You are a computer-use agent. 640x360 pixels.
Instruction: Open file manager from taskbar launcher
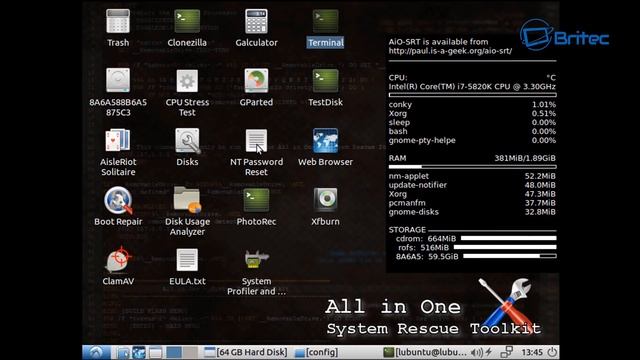tap(122, 352)
